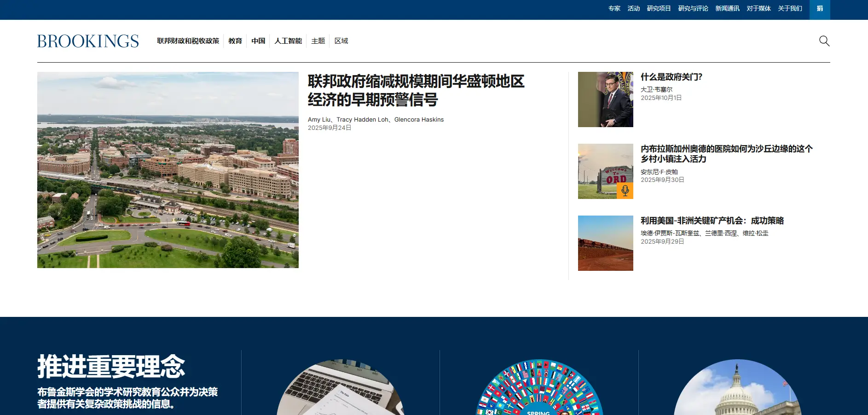868x415 pixels.
Task: Click the podcast microphone icon on Ord thumbnail
Action: coord(625,191)
